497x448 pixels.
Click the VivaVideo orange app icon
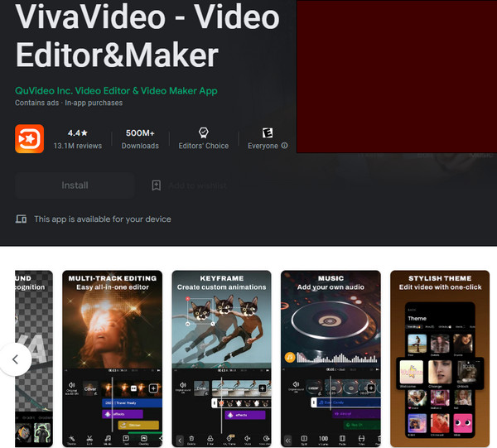click(x=30, y=139)
